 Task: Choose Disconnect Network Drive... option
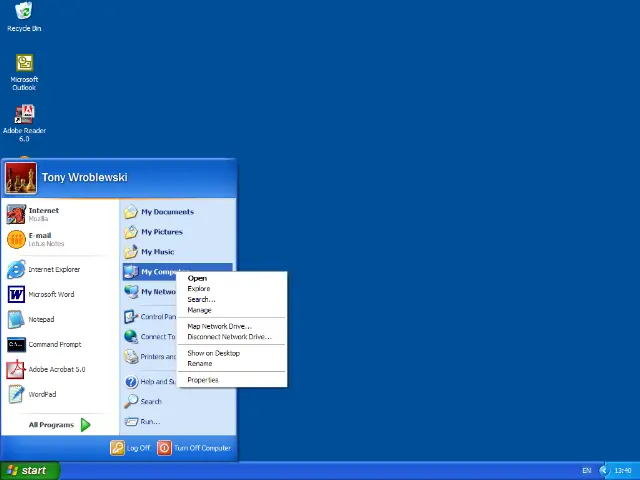(232, 337)
